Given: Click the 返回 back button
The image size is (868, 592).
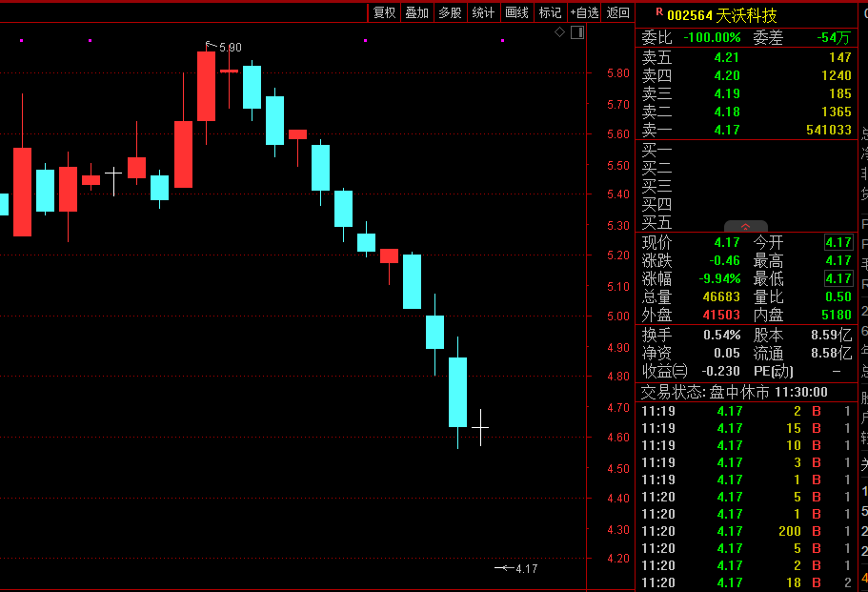Looking at the screenshot, I should point(617,12).
